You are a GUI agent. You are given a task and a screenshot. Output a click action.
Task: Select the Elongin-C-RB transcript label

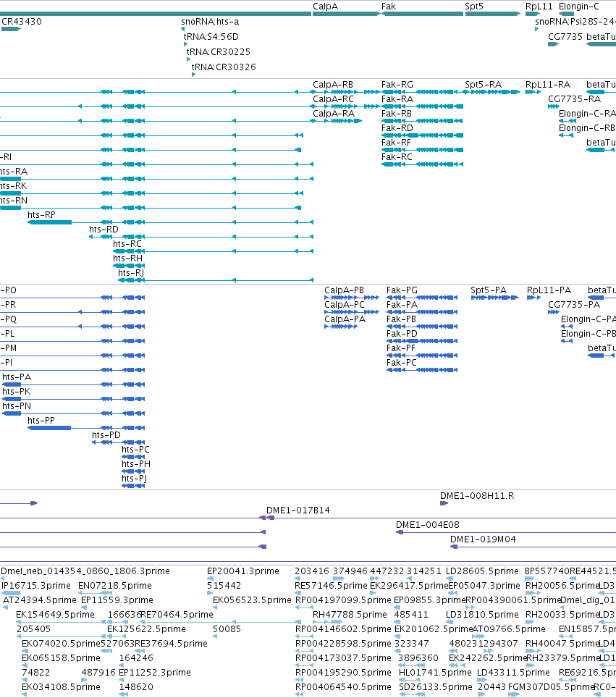point(586,127)
